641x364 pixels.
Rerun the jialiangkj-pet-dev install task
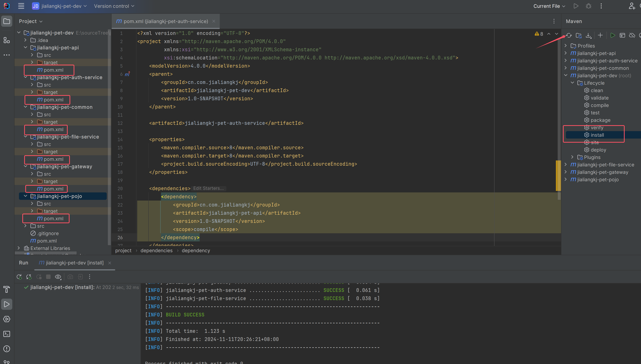(19, 277)
